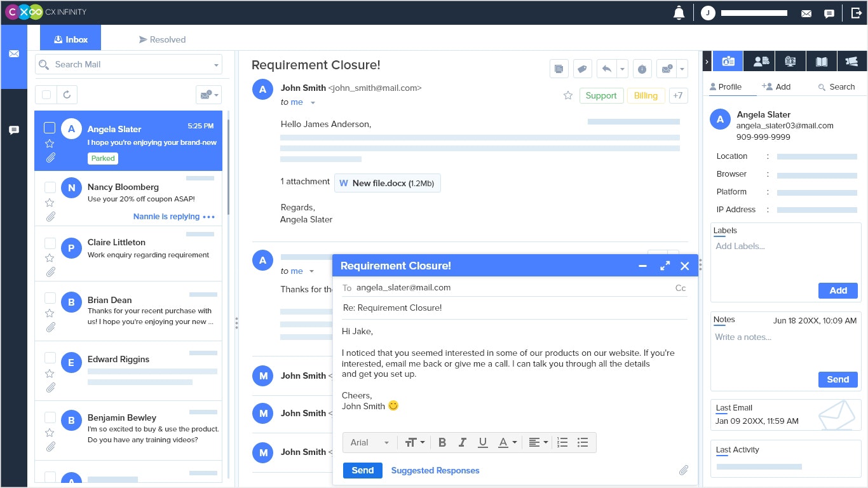Viewport: 868px width, 488px height.
Task: Toggle bold formatting in reply
Action: (442, 442)
